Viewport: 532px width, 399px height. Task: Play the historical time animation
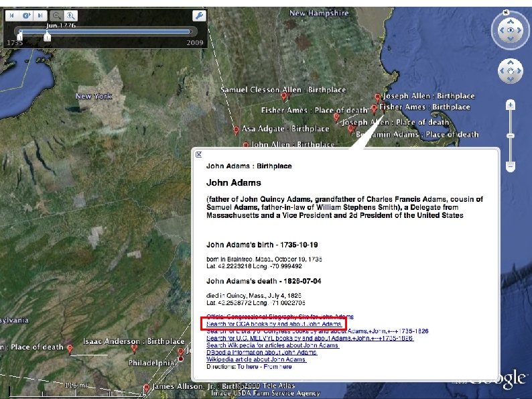pyautogui.click(x=26, y=15)
